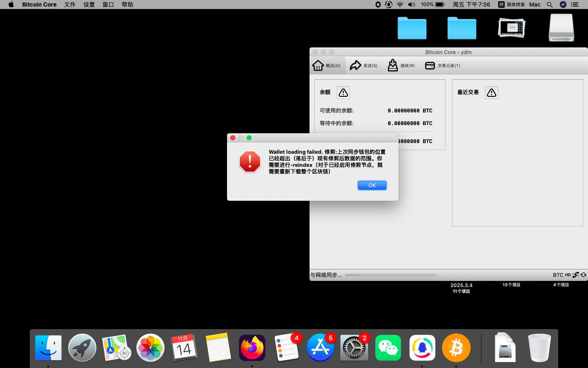Screen dimensions: 588x368
Task: Click the network sync spinner icon
Action: coord(584,275)
